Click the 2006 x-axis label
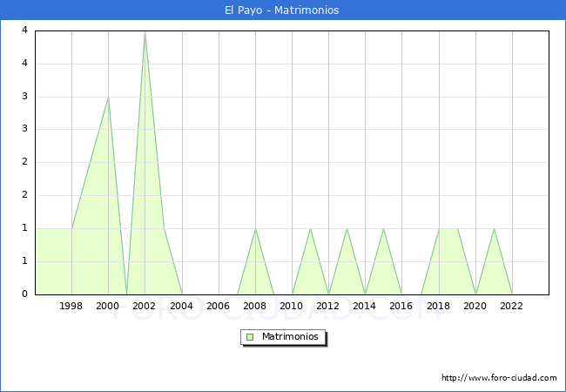566x392 pixels. coord(218,306)
